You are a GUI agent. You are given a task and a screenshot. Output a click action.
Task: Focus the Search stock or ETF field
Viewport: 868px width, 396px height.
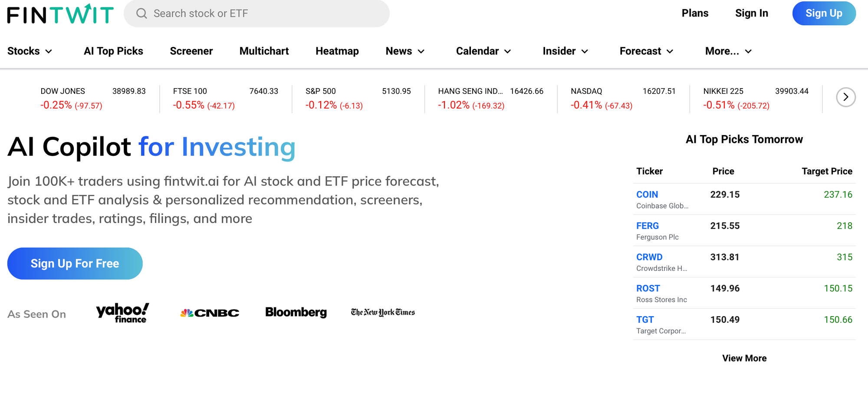256,13
